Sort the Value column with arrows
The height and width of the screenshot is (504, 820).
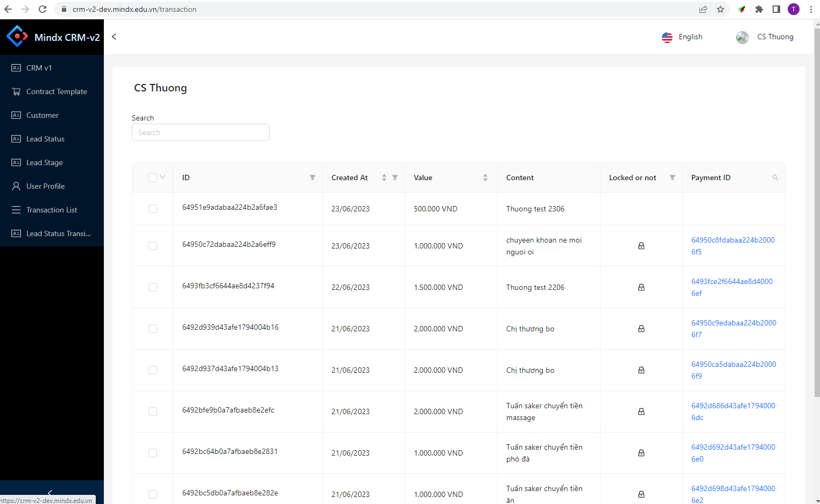point(485,178)
